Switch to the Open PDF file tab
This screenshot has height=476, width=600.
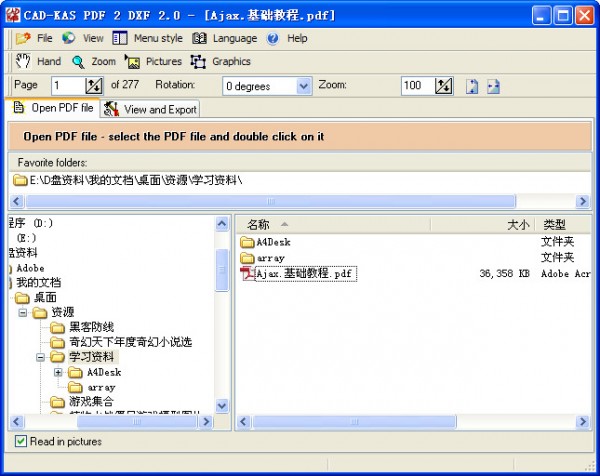coord(53,108)
